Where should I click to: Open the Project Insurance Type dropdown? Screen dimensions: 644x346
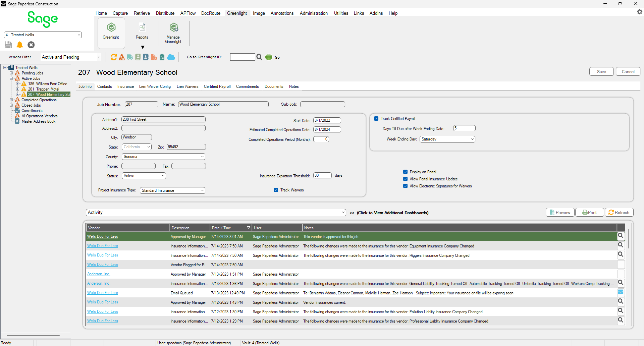click(172, 190)
